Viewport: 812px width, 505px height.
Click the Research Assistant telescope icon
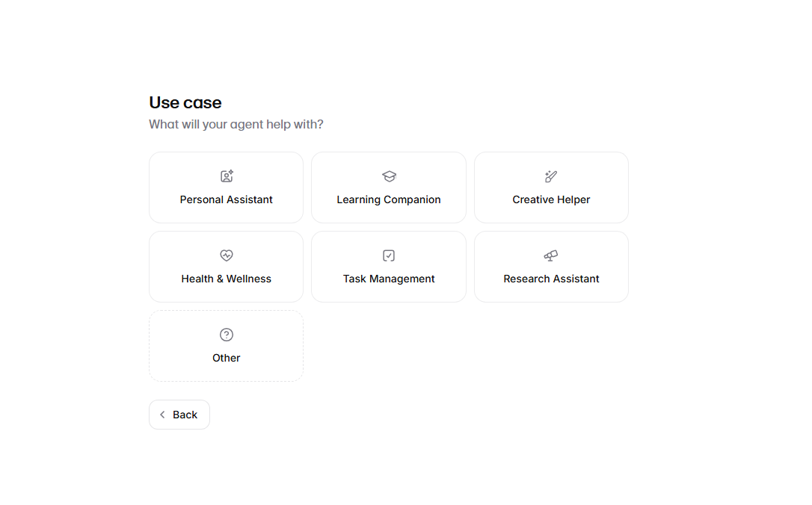pyautogui.click(x=551, y=255)
